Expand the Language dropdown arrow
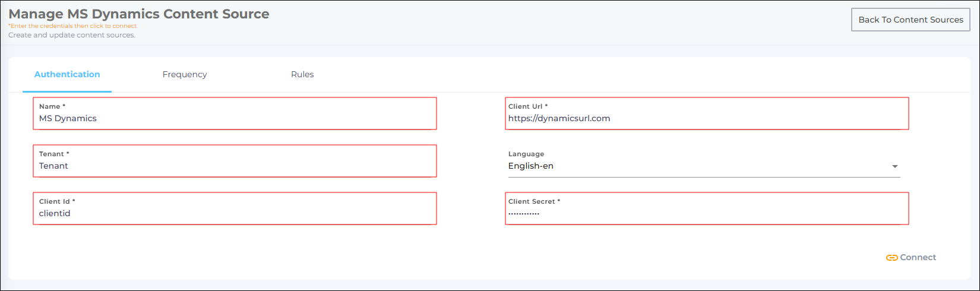980x291 pixels. tap(894, 166)
